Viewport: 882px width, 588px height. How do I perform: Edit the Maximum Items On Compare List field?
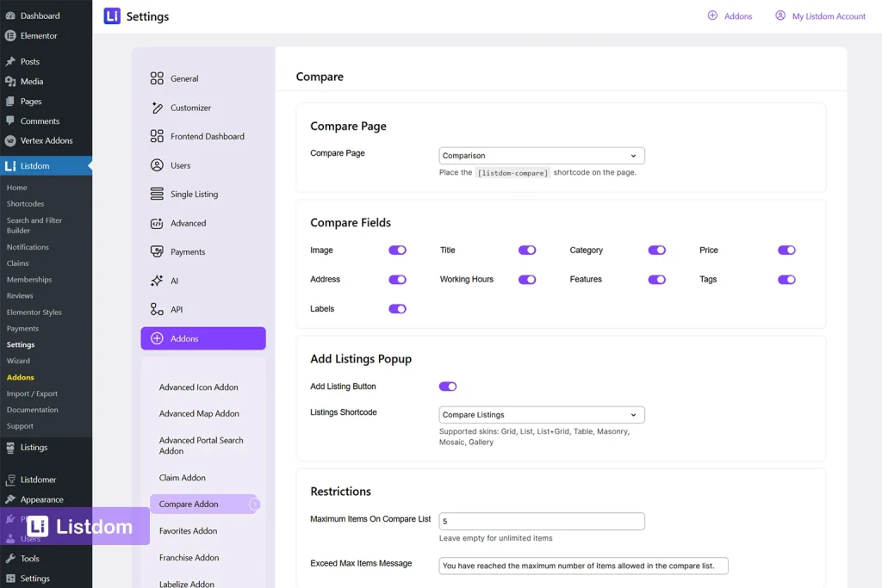tap(541, 521)
